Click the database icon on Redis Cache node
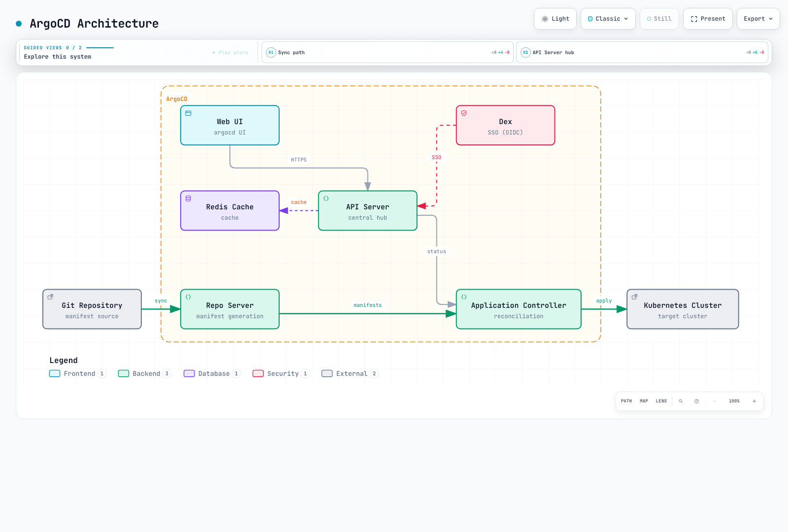Viewport: 788px width, 532px height. pyautogui.click(x=188, y=199)
